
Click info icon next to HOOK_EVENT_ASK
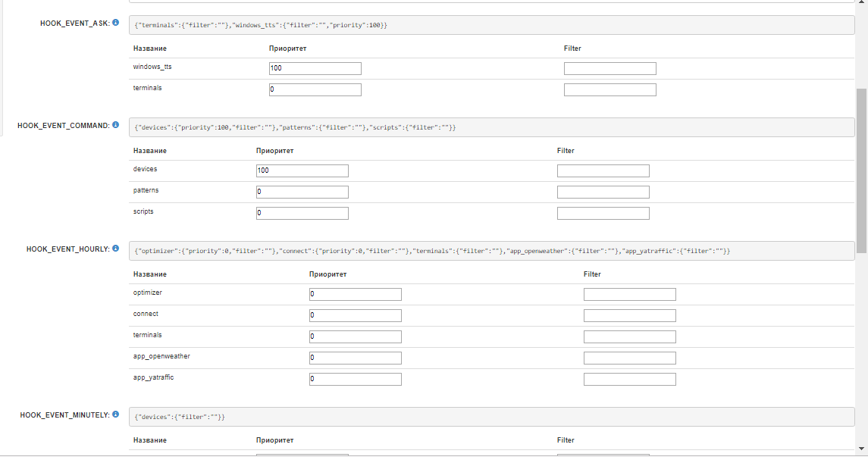(x=116, y=23)
